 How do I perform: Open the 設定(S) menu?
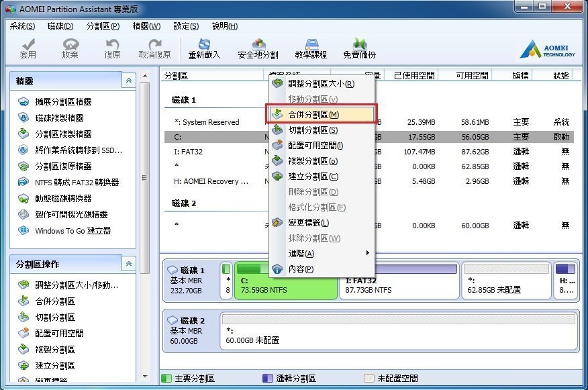186,26
